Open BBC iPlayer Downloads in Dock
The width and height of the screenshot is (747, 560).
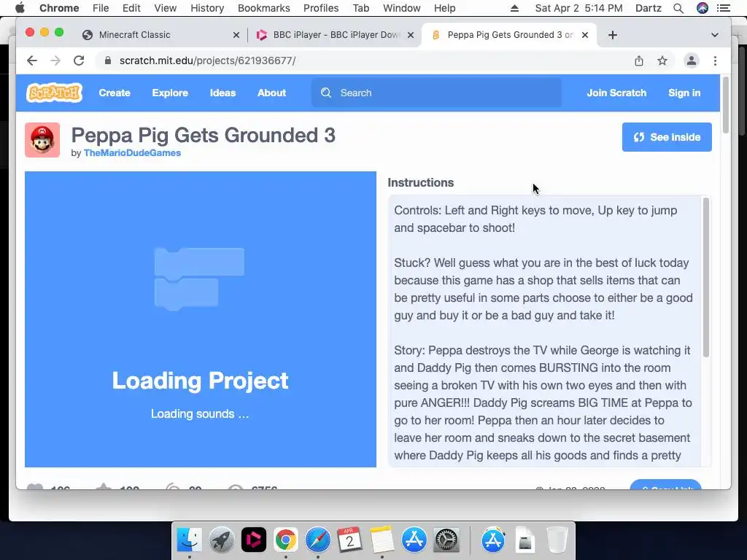[x=253, y=540]
